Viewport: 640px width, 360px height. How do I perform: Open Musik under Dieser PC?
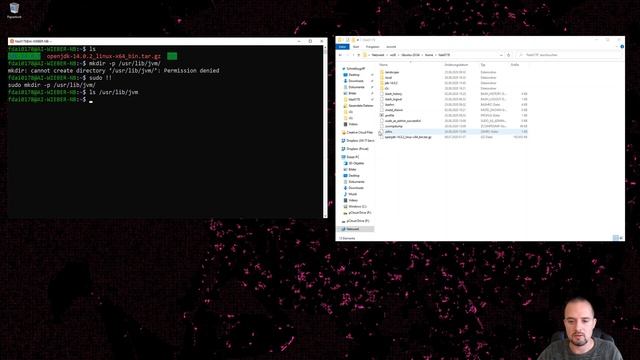coord(352,194)
